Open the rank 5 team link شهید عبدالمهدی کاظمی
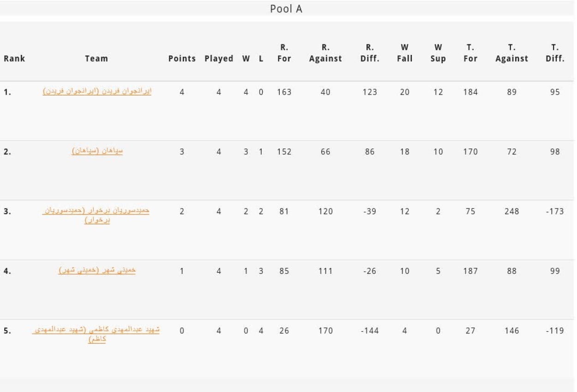Screen dimensions: 577x392 pyautogui.click(x=97, y=335)
